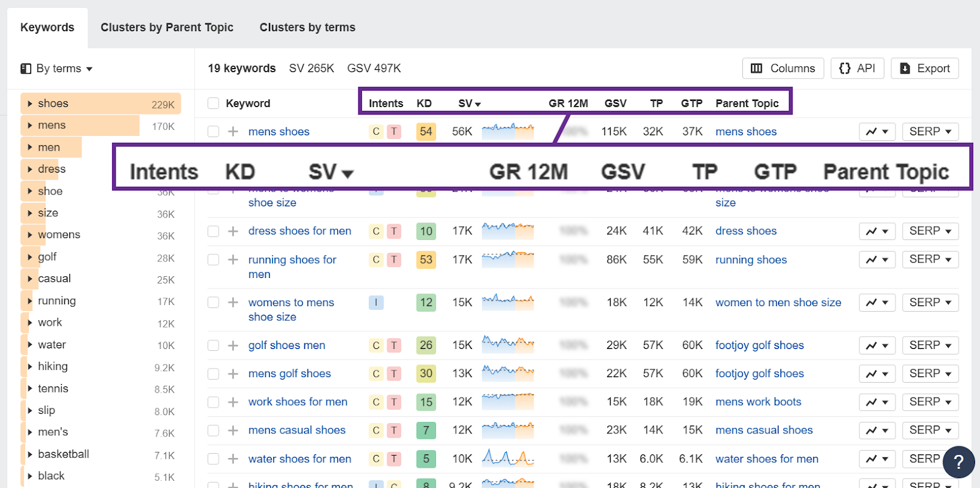Image resolution: width=980 pixels, height=488 pixels.
Task: Check the 'dress shoes for men' row checkbox
Action: pyautogui.click(x=213, y=231)
